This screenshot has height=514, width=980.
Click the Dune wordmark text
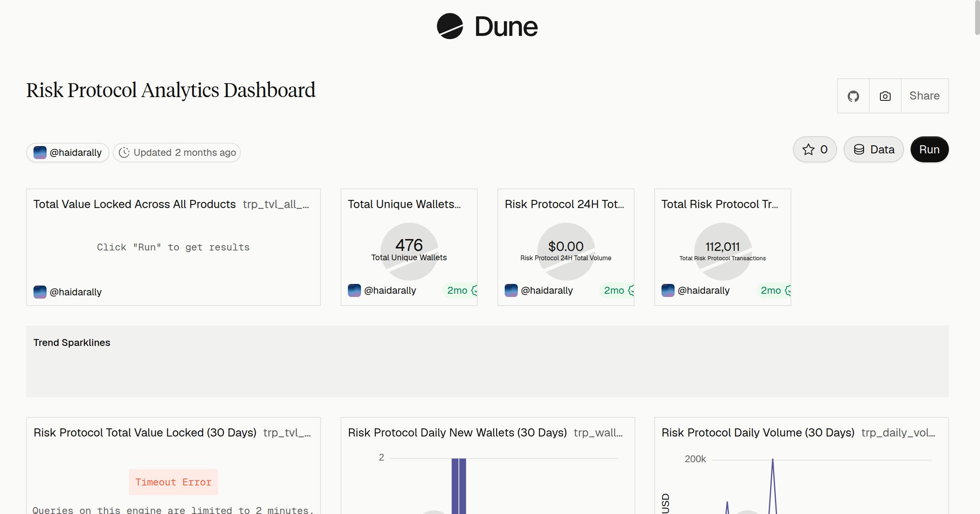[506, 27]
